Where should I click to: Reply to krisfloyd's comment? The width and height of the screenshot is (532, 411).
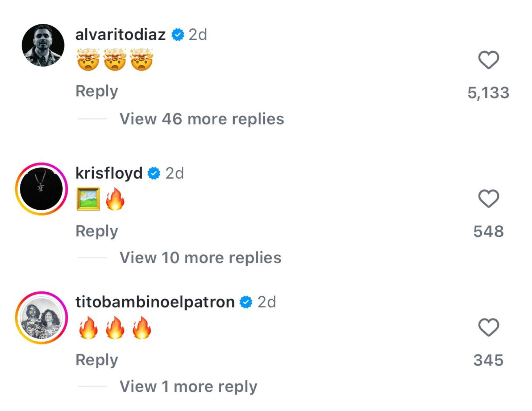(x=97, y=231)
